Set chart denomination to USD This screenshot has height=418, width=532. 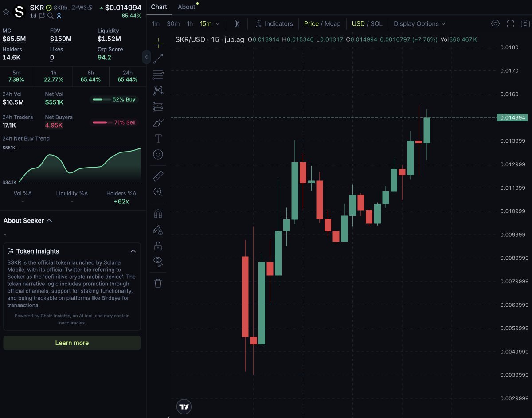pos(358,24)
